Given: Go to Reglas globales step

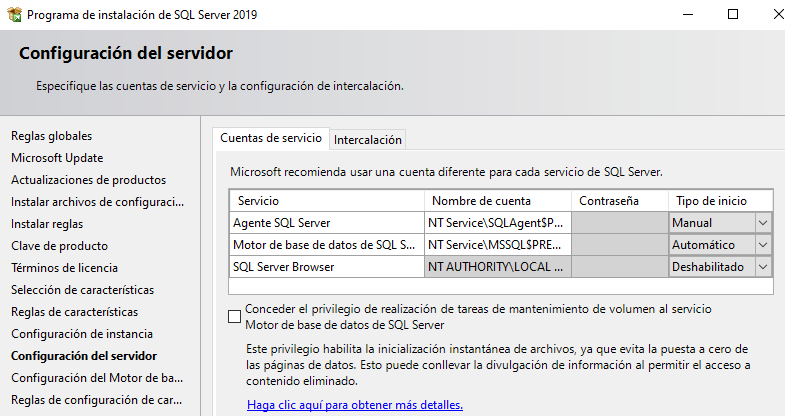Looking at the screenshot, I should (52, 136).
